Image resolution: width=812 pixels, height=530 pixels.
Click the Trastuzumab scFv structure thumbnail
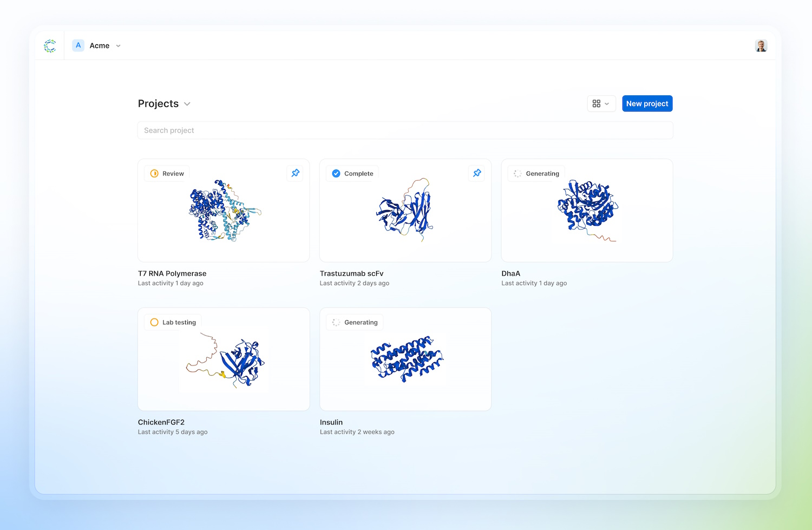pyautogui.click(x=405, y=211)
